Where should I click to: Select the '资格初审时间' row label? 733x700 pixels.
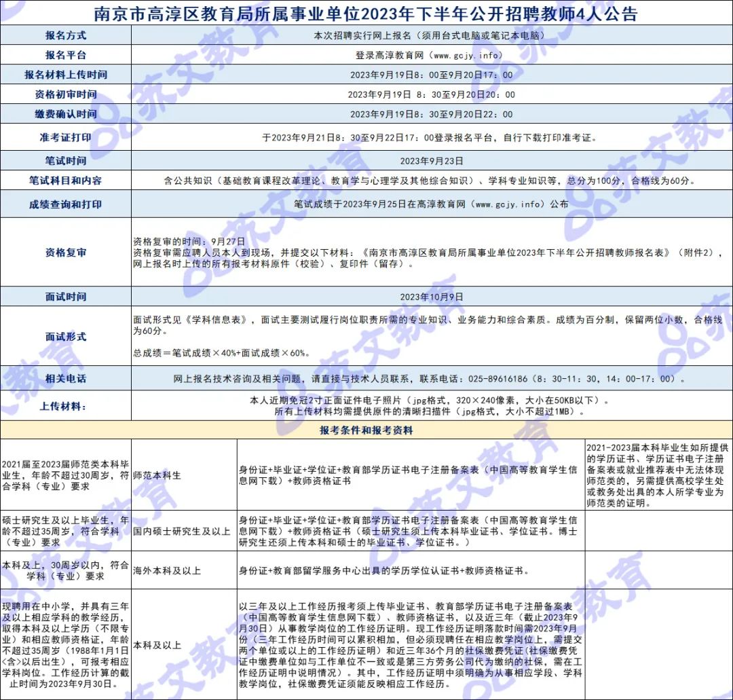coord(65,94)
